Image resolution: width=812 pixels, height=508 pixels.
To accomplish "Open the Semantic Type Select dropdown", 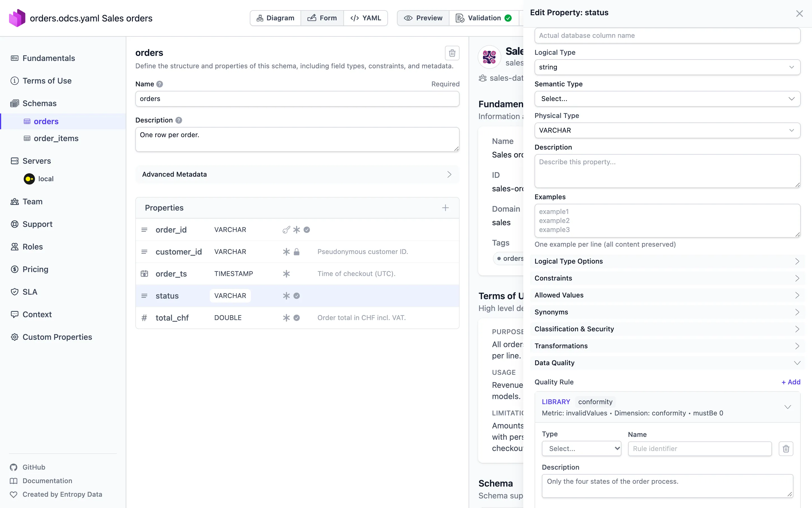I will click(667, 99).
